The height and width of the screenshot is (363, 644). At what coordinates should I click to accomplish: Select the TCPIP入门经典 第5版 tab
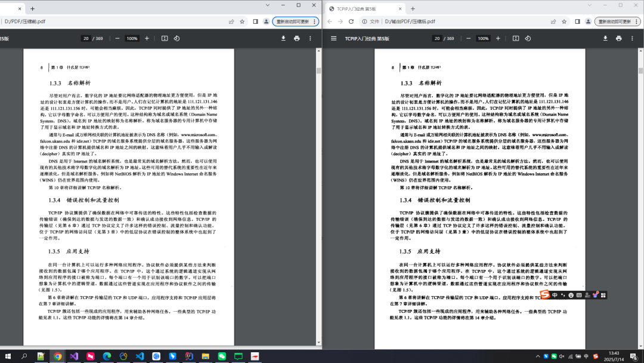(365, 9)
